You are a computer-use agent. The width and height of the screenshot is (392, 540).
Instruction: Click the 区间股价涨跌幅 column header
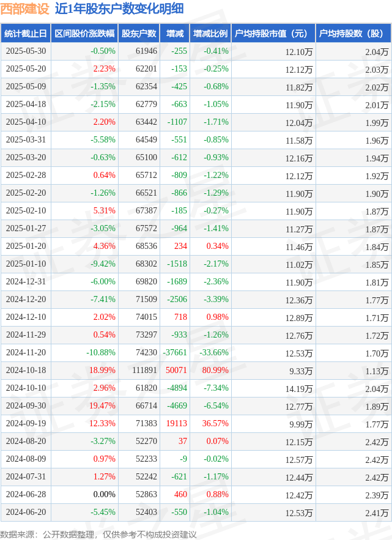point(84,34)
